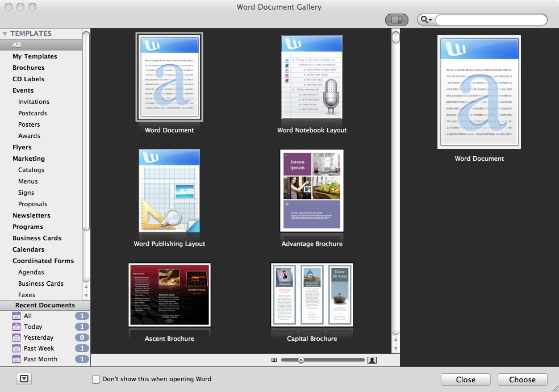The width and height of the screenshot is (559, 392).
Task: Enable Don't show this when opening Word
Action: [x=96, y=380]
